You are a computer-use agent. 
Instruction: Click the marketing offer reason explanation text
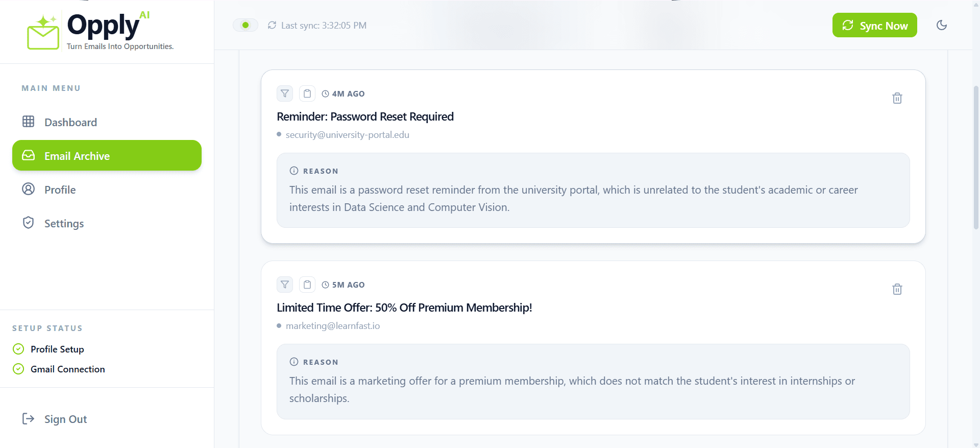(x=572, y=390)
